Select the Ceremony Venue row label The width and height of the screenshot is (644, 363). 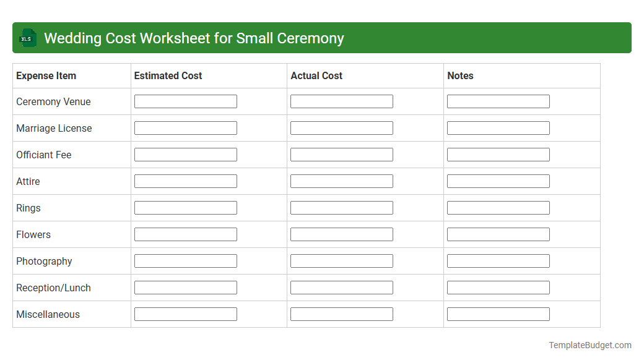pos(53,101)
